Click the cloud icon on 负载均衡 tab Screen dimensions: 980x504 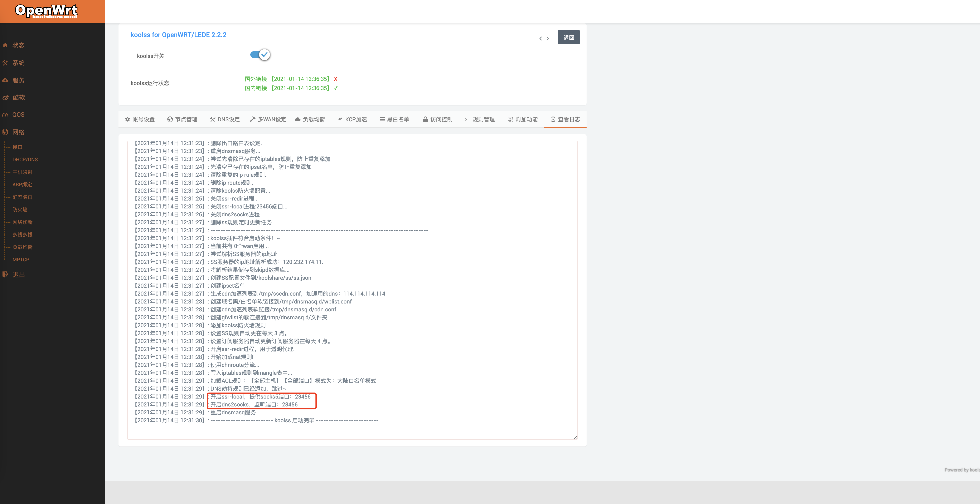point(297,119)
